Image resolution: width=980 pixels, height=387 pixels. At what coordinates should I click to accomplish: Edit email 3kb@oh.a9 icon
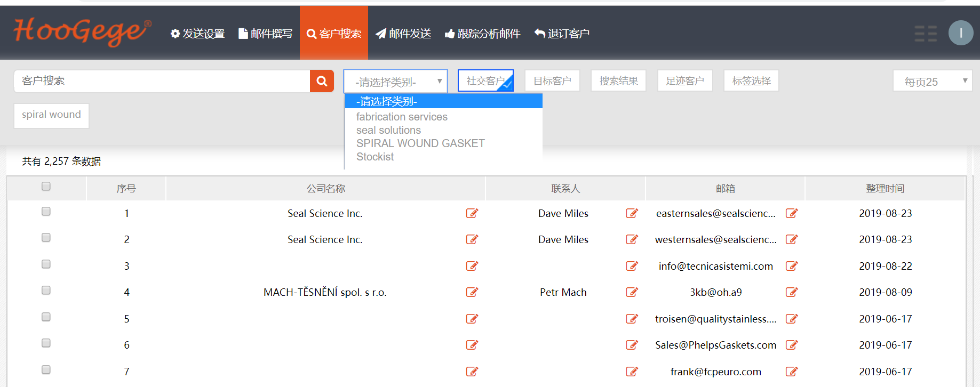point(792,292)
